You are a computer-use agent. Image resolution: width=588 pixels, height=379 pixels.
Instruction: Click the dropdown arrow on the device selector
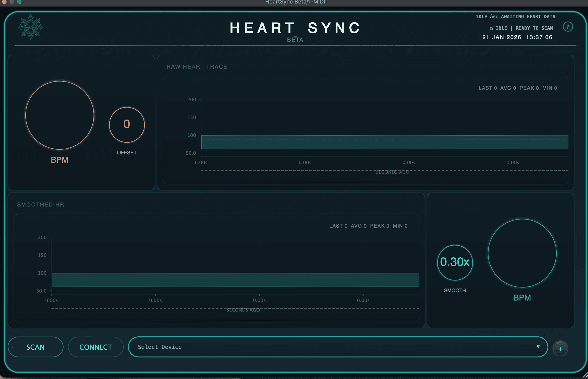[x=538, y=347]
